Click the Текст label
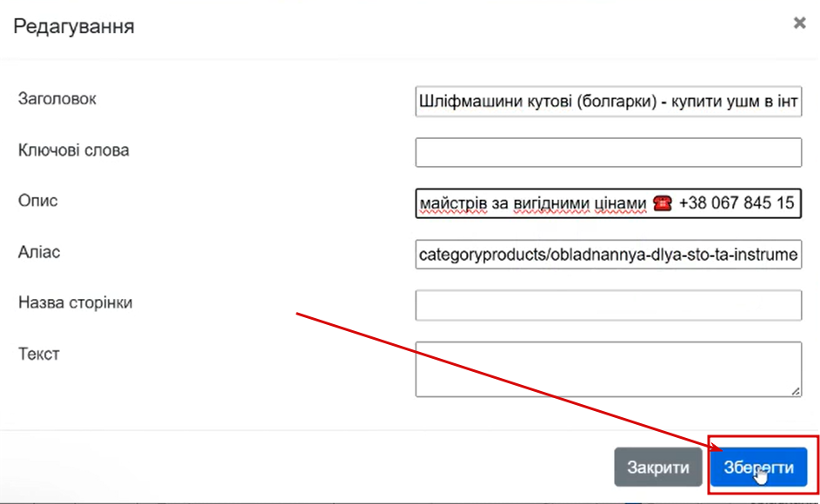 (x=39, y=354)
